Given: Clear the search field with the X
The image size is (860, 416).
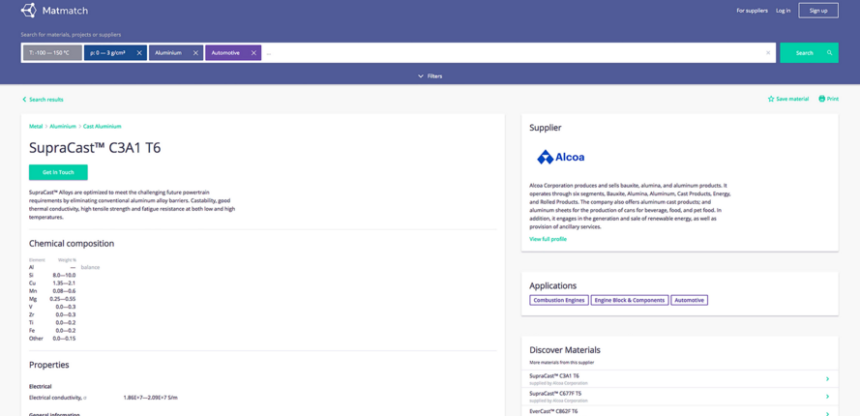Looking at the screenshot, I should coord(768,53).
